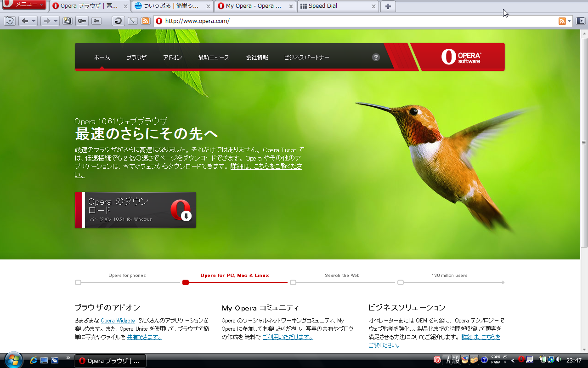Open the volume speaker tray icon
Viewport: 588px width, 368px height.
point(559,360)
